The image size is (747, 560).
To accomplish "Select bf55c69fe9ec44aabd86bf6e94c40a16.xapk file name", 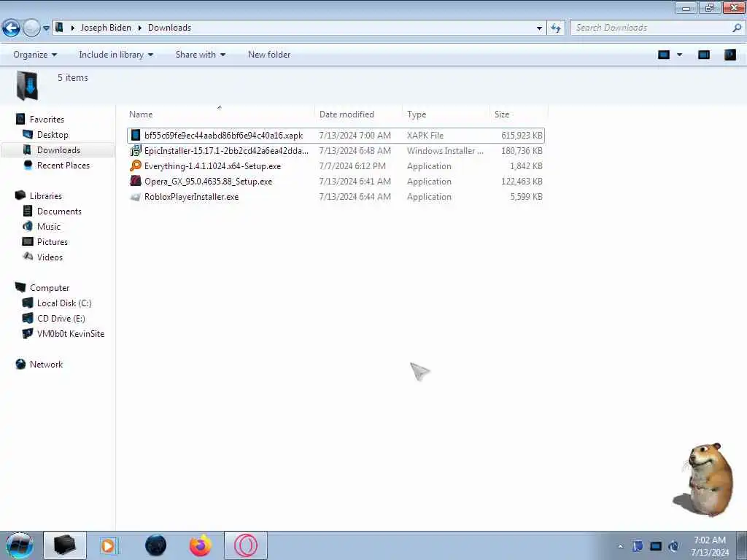I will click(x=223, y=136).
